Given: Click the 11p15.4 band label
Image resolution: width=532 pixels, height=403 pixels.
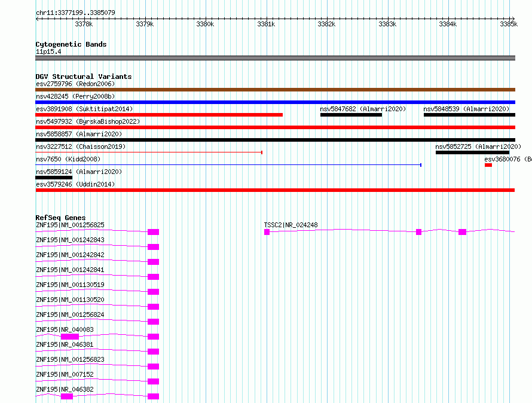Looking at the screenshot, I should [48, 51].
